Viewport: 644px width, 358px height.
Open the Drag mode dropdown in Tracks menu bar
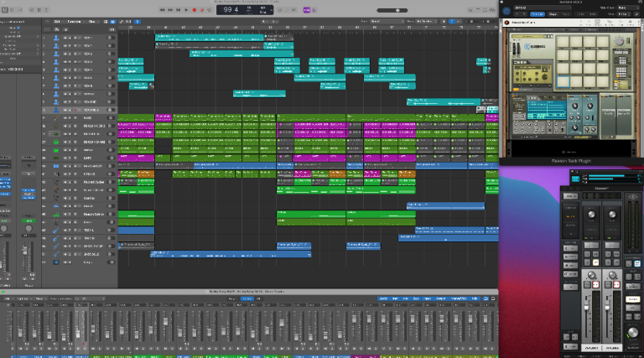[427, 21]
